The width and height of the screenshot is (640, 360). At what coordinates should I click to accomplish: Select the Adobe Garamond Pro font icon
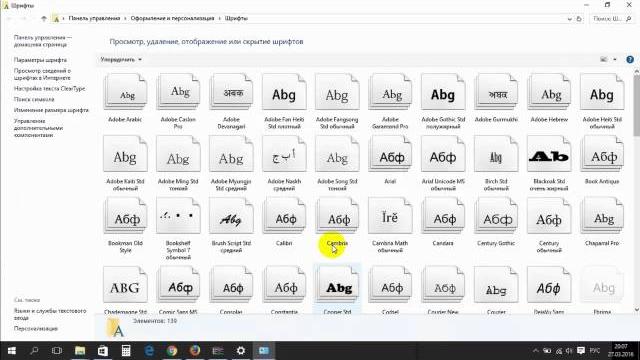click(390, 92)
